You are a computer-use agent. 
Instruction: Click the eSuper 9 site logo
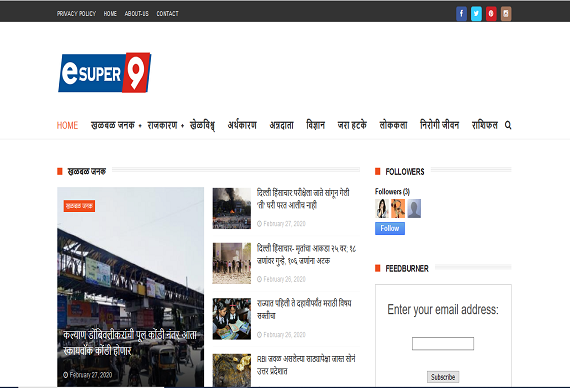(x=104, y=72)
